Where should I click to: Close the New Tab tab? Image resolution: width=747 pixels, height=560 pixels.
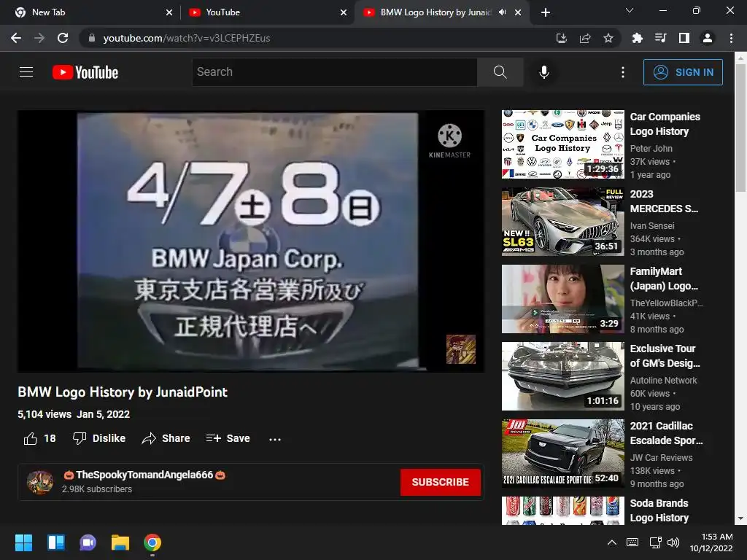(169, 12)
